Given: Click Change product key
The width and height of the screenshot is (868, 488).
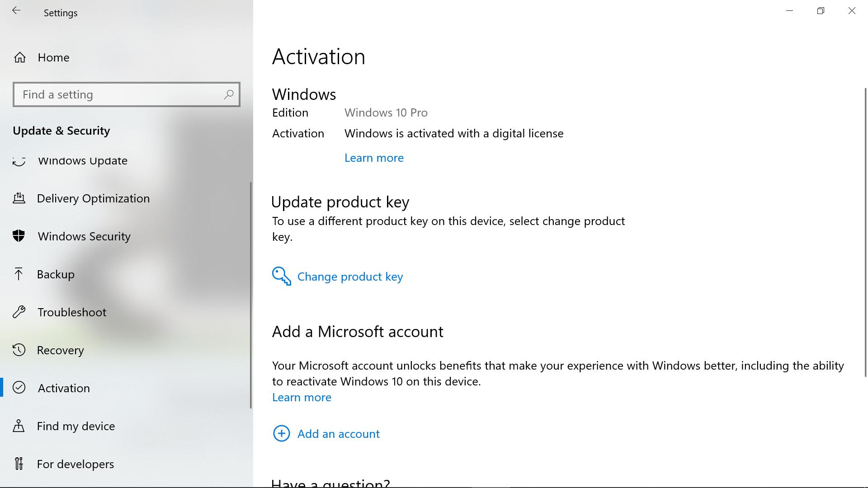Looking at the screenshot, I should pos(349,276).
